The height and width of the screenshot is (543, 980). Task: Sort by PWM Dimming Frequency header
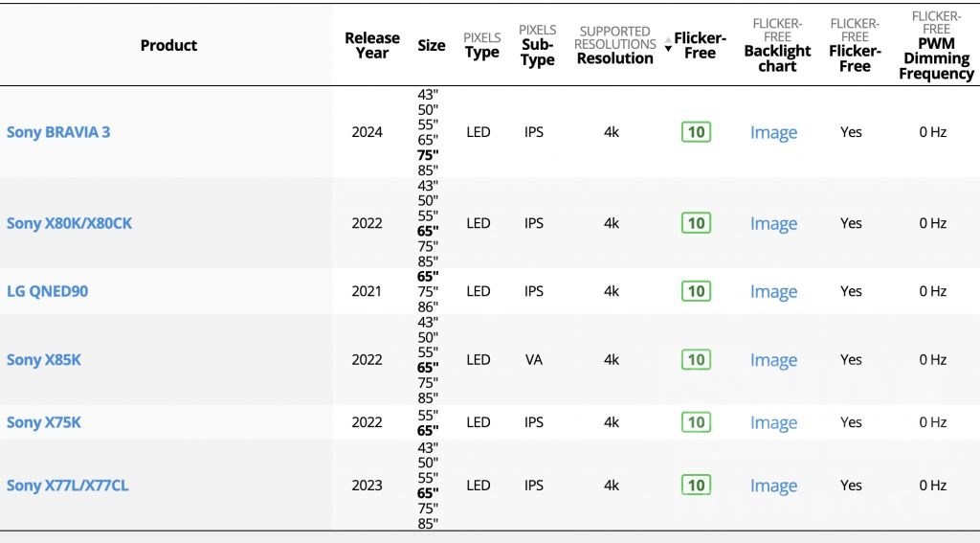tap(936, 58)
